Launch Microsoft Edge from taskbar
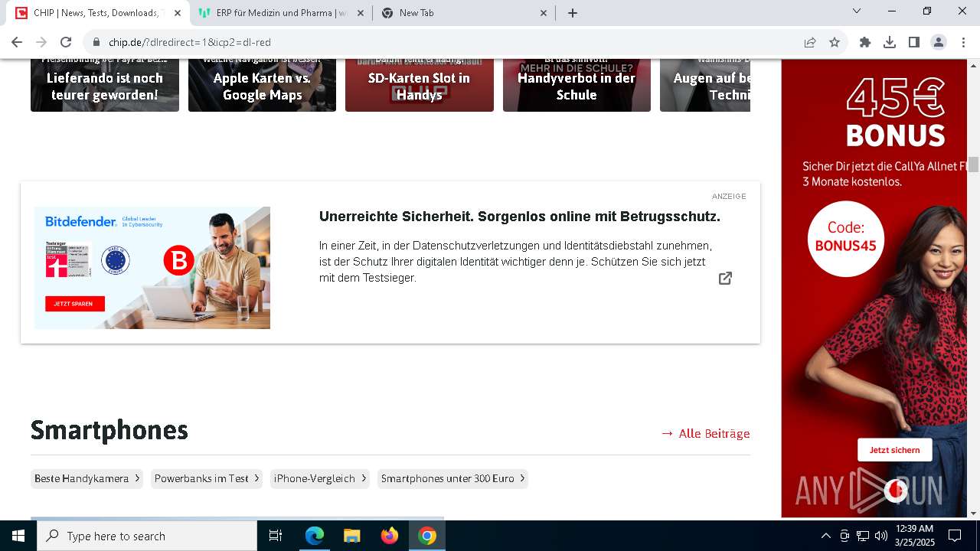Viewport: 980px width, 551px height. point(315,536)
